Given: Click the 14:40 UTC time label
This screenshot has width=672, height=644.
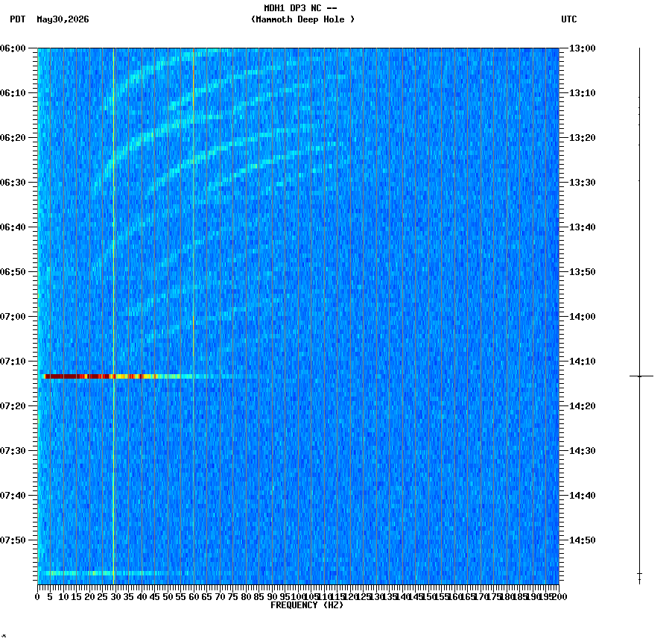Looking at the screenshot, I should pos(583,496).
